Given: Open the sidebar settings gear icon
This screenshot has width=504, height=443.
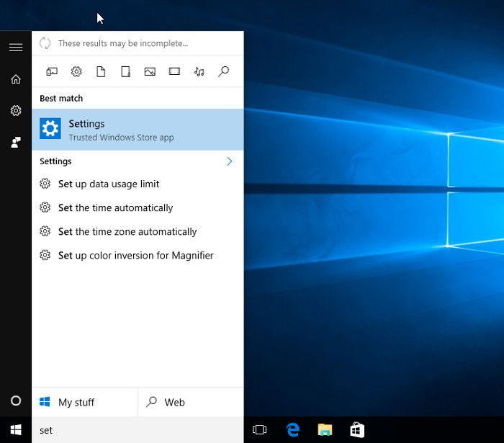Looking at the screenshot, I should click(x=16, y=111).
